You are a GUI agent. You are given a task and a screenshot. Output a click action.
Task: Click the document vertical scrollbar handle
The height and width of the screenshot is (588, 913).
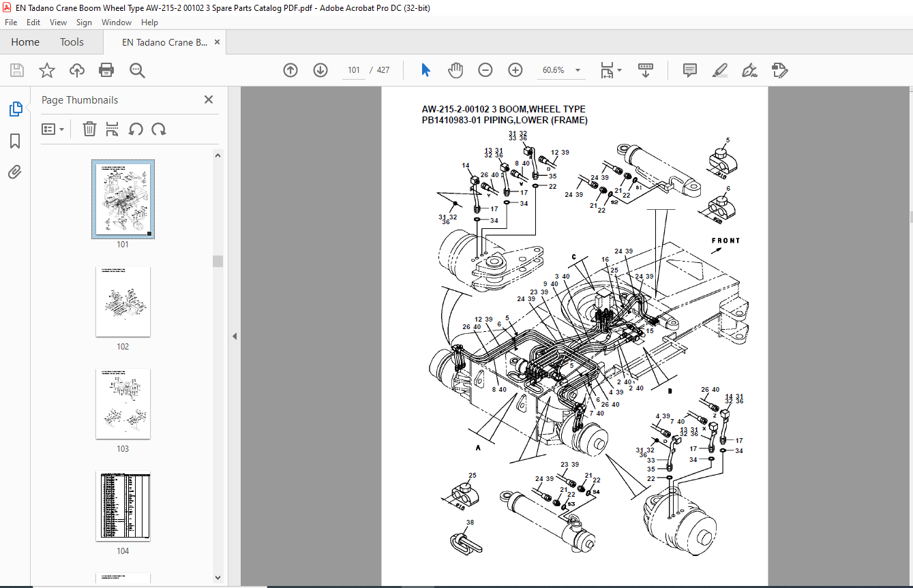910,217
